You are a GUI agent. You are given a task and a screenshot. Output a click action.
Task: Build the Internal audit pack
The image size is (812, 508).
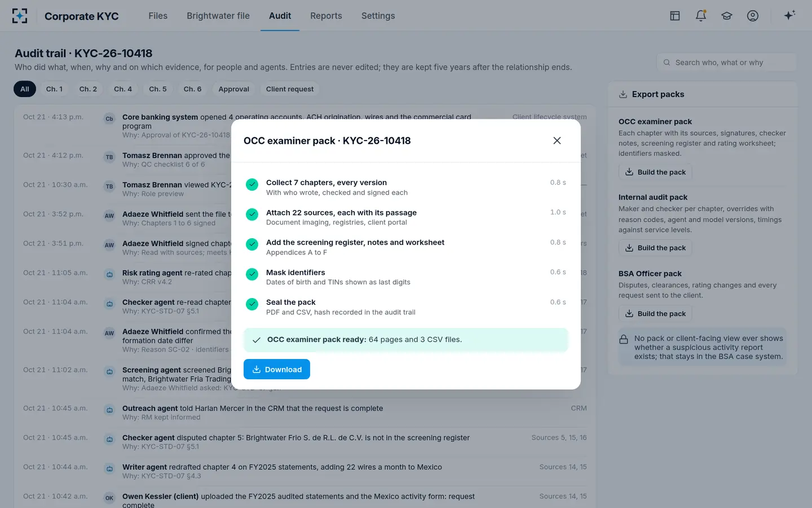click(655, 248)
